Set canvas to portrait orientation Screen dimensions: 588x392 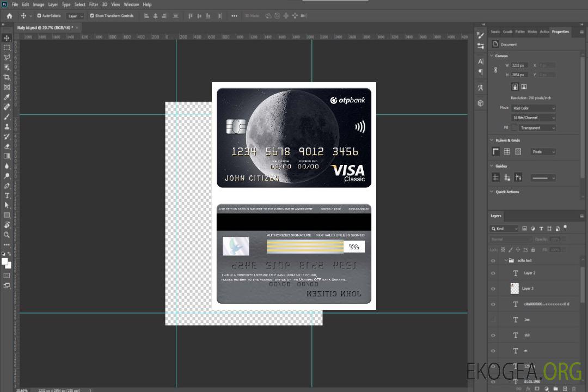(x=515, y=87)
